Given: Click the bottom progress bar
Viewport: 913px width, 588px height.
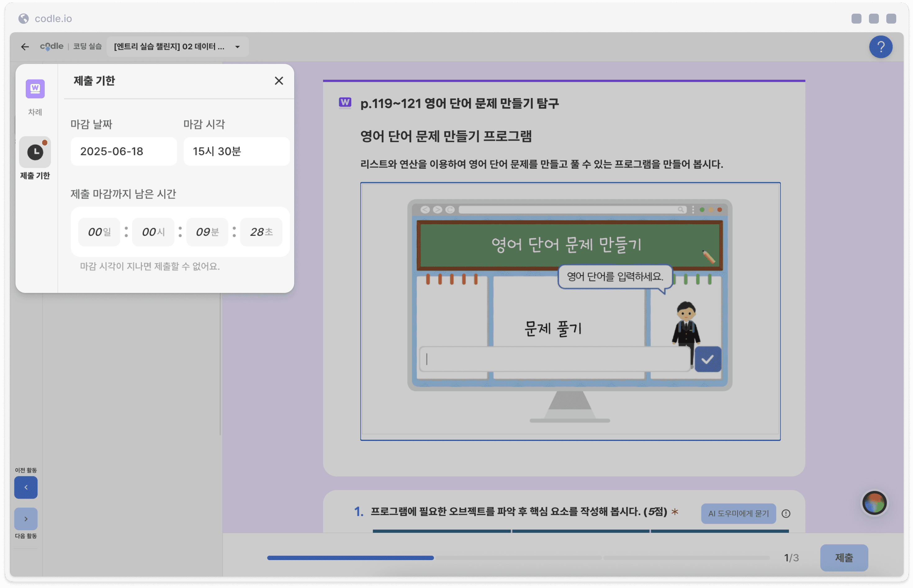Looking at the screenshot, I should [518, 558].
